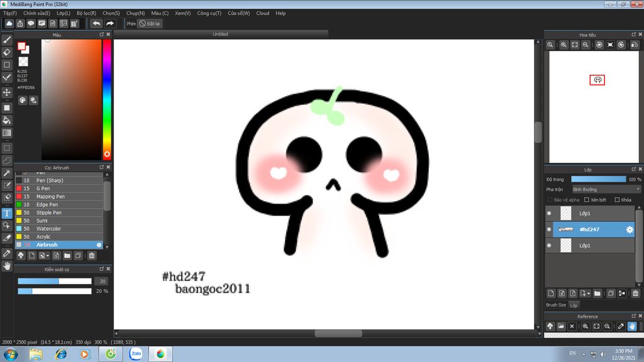Screen dimensions: 644x362
Task: Select the Lasso selection tool
Action: (7, 160)
